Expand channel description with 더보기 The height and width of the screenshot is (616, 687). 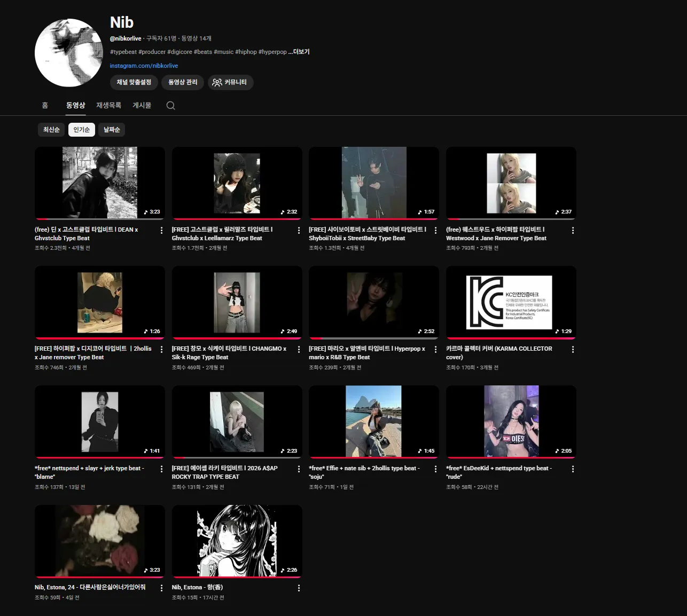click(x=301, y=52)
